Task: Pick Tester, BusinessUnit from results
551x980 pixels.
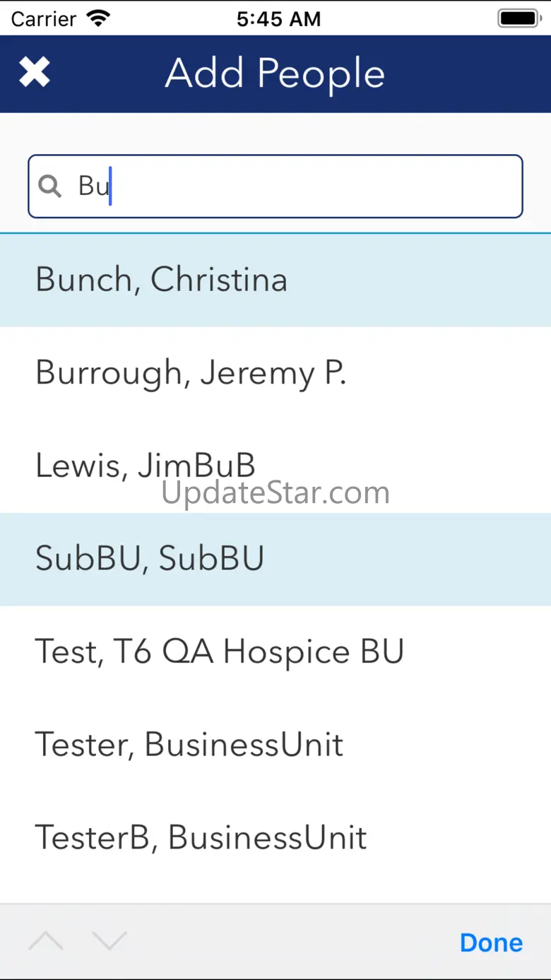Action: (275, 745)
